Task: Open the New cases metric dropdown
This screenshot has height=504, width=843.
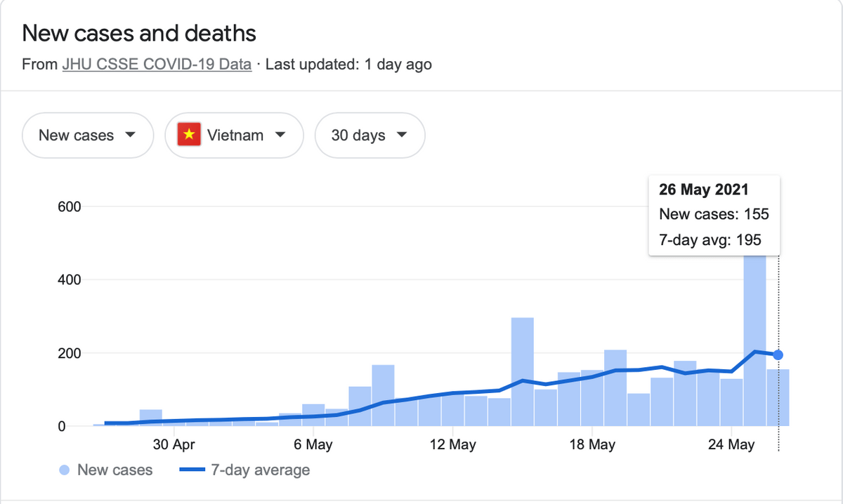Action: tap(87, 135)
